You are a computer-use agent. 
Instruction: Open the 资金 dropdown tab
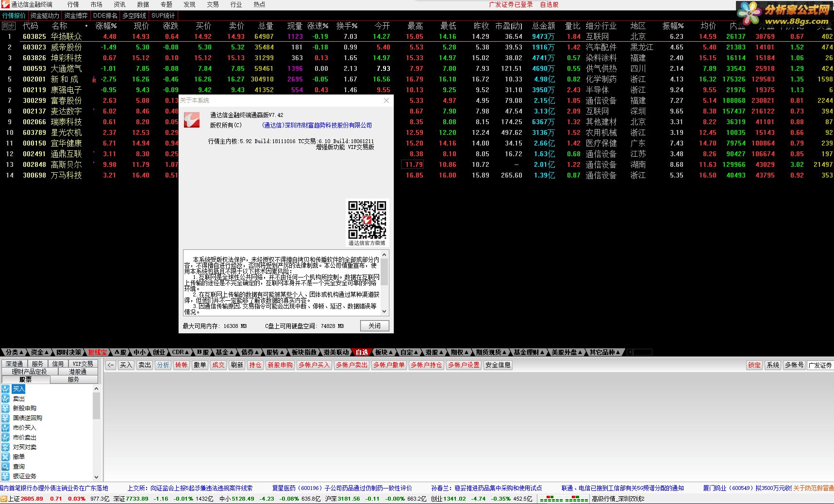point(40,352)
